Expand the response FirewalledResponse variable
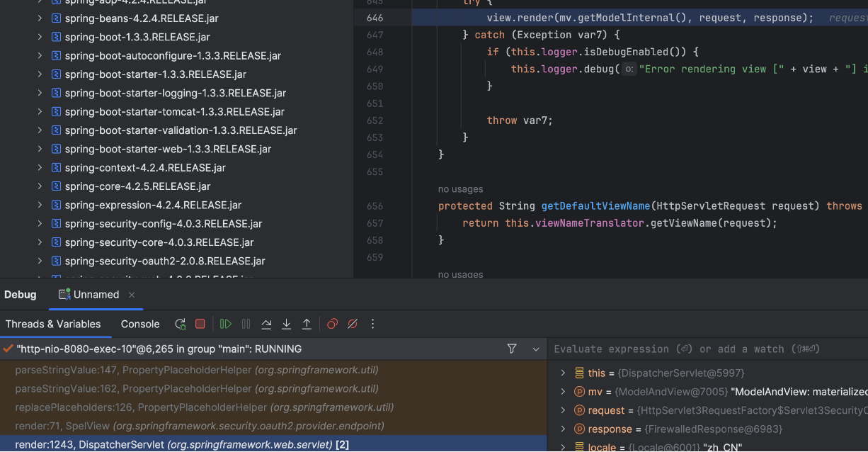Viewport: 868px width, 452px height. point(563,429)
